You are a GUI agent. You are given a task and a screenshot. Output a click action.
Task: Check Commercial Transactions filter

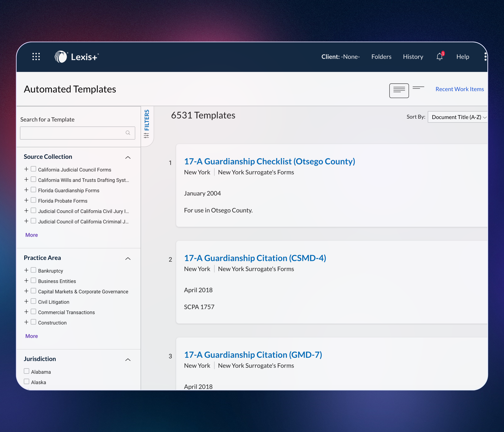(x=34, y=312)
